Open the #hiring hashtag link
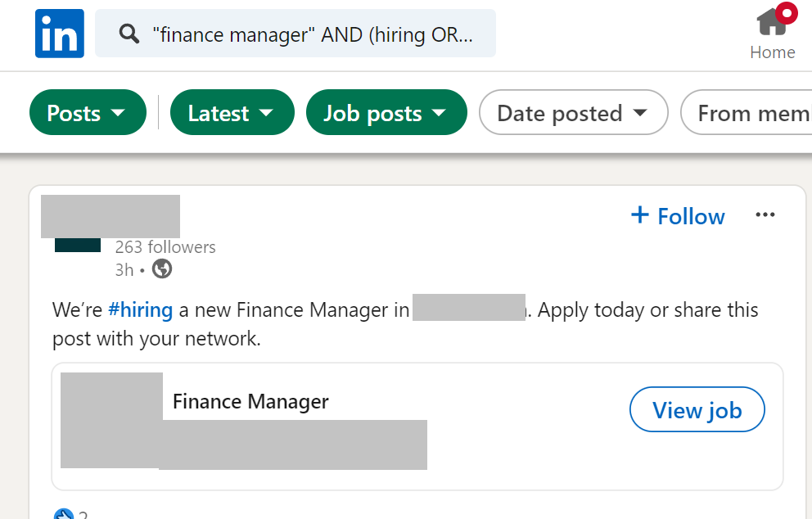This screenshot has width=812, height=519. point(140,309)
